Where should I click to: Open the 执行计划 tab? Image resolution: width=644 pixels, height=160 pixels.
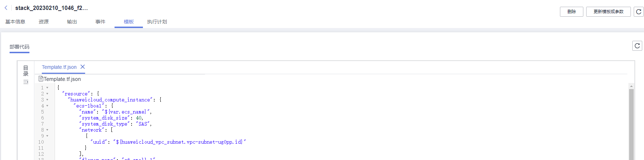[x=157, y=22]
